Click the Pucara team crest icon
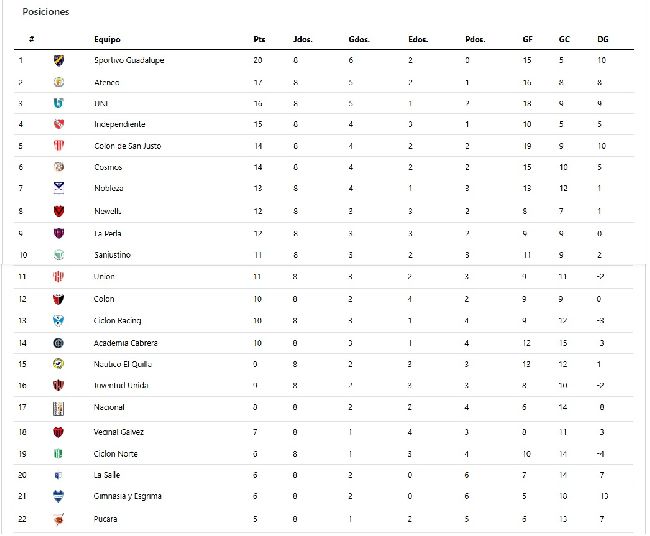 [58, 519]
